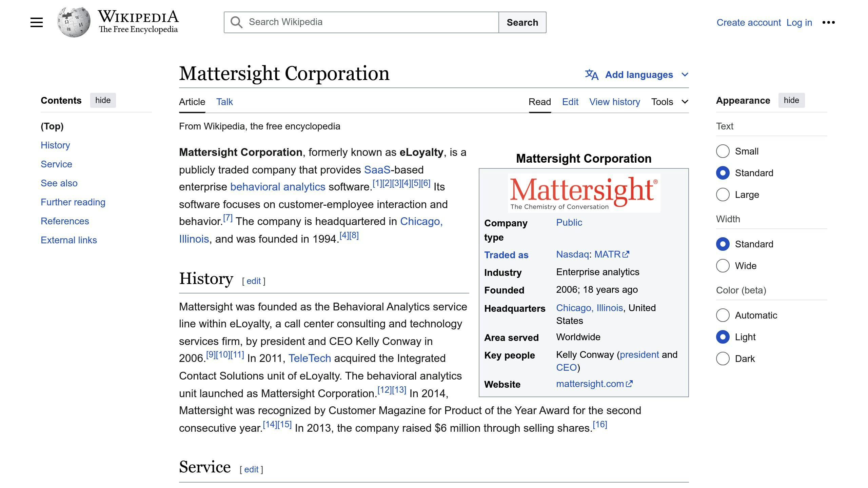Click the magnifying glass search icon

[x=236, y=22]
